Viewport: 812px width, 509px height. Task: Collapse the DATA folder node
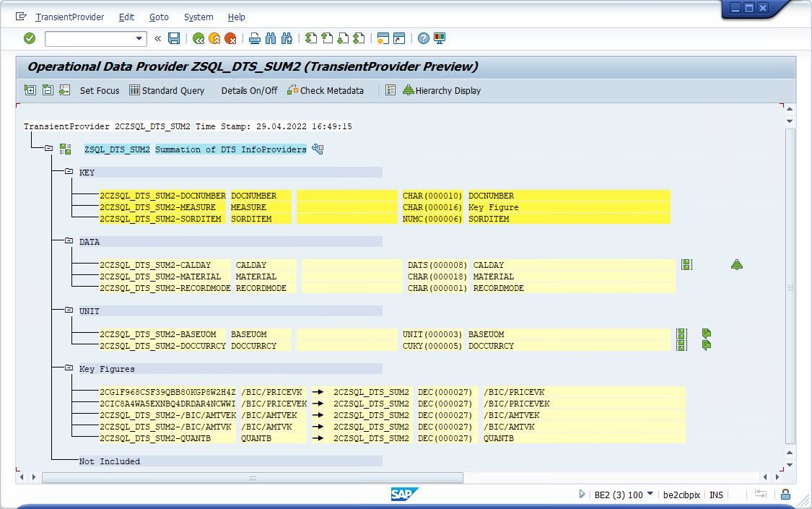point(69,240)
